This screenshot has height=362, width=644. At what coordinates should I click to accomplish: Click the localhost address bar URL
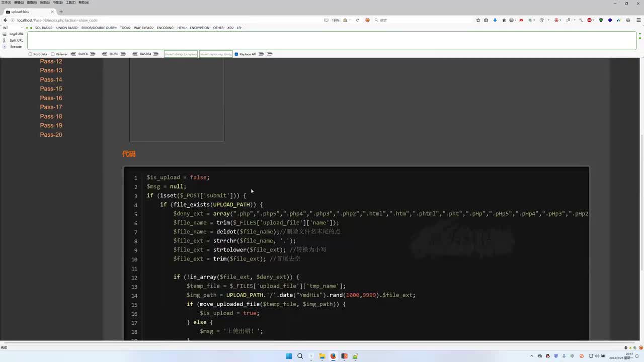coord(57,20)
